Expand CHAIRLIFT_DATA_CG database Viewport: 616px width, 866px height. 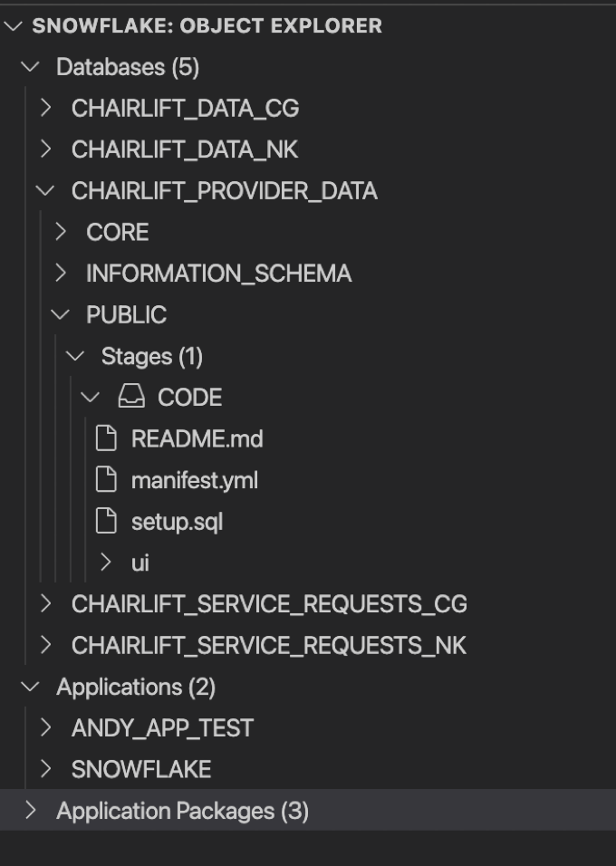[43, 108]
